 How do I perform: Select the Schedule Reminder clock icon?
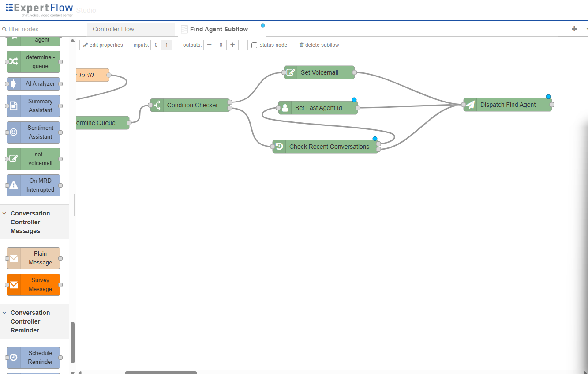tap(14, 358)
